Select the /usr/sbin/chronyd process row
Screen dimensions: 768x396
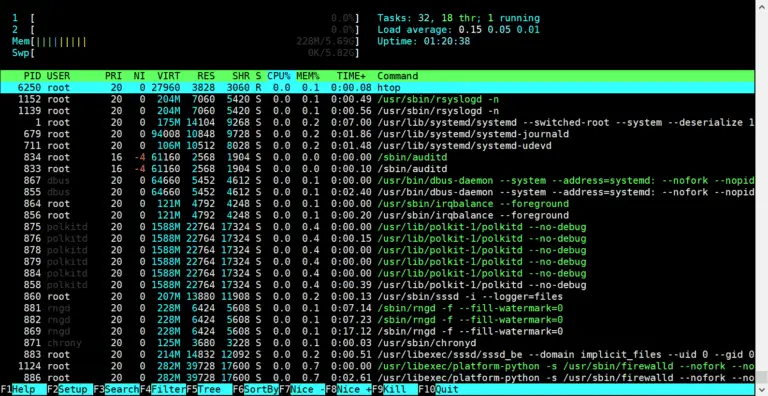[x=377, y=343]
